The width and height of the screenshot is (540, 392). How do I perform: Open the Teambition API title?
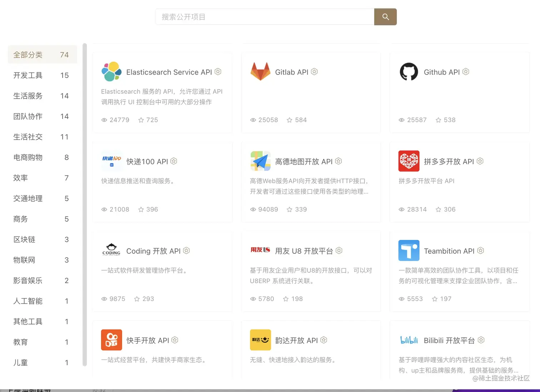tap(449, 251)
